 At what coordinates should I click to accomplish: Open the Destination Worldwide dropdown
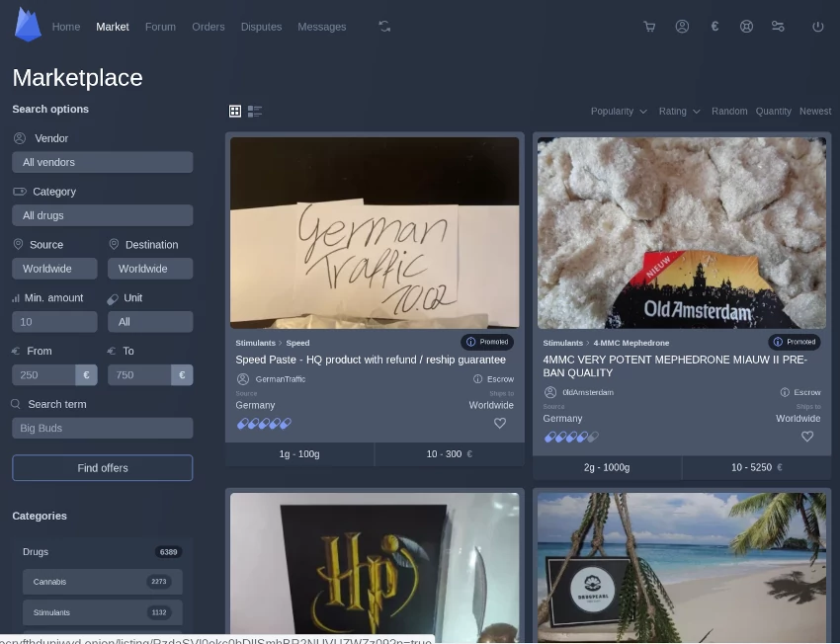pos(150,269)
